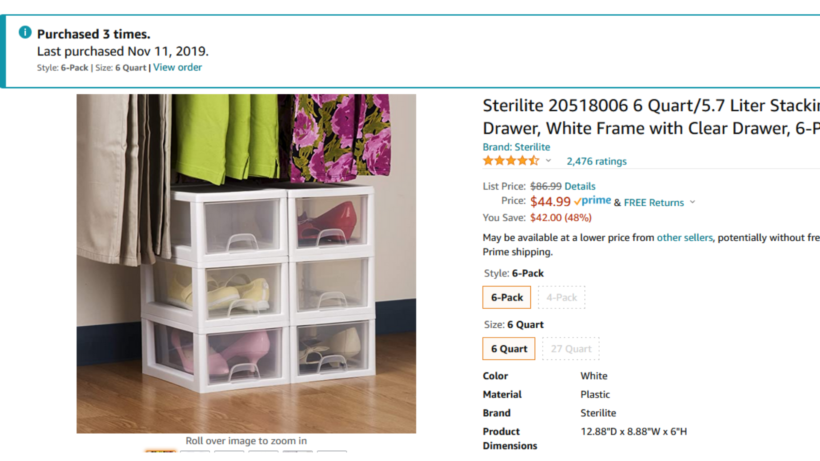The height and width of the screenshot is (461, 820).
Task: Click Details next to List Price
Action: coord(579,186)
